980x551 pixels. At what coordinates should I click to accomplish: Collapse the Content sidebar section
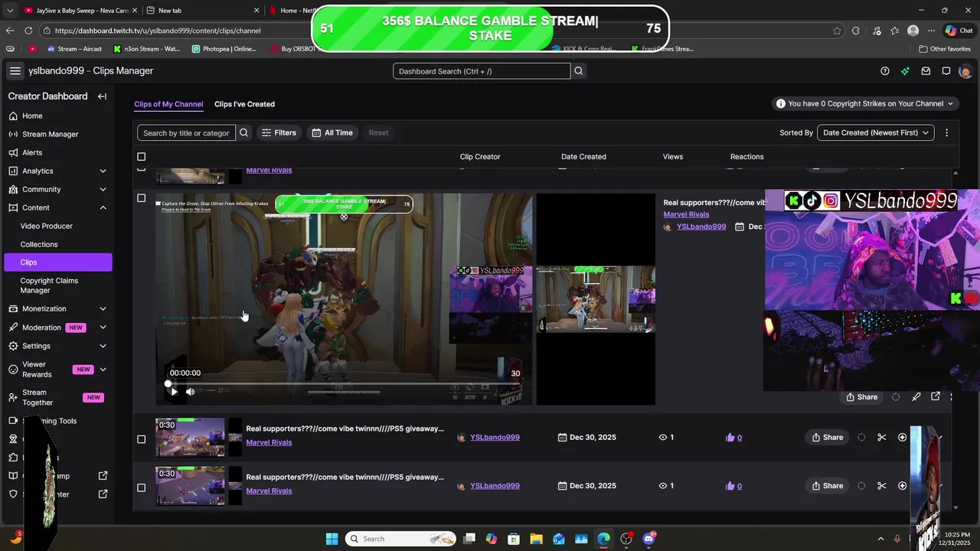point(103,207)
